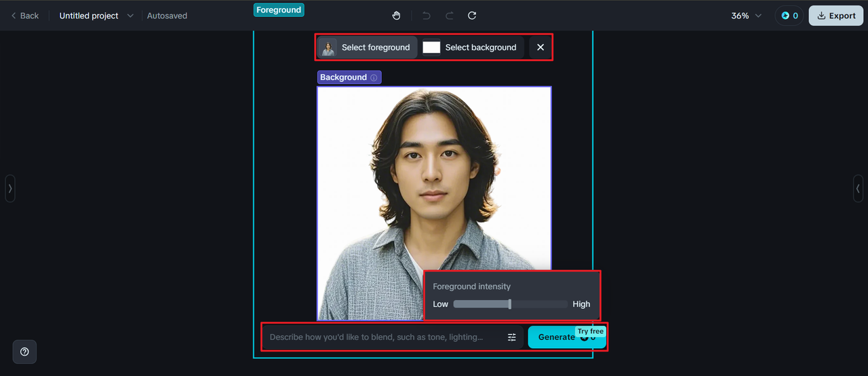Undo the last action
This screenshot has width=868, height=376.
coord(426,16)
